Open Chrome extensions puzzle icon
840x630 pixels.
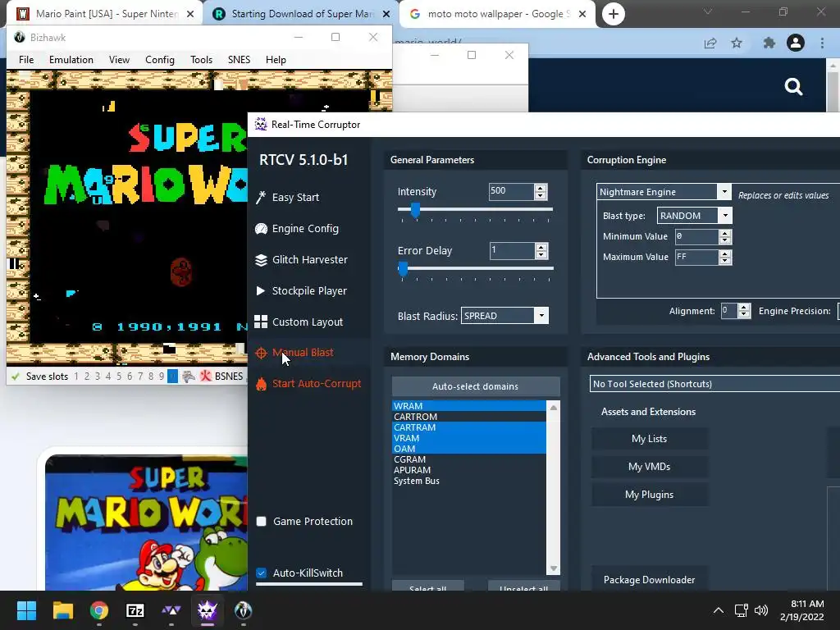[769, 43]
